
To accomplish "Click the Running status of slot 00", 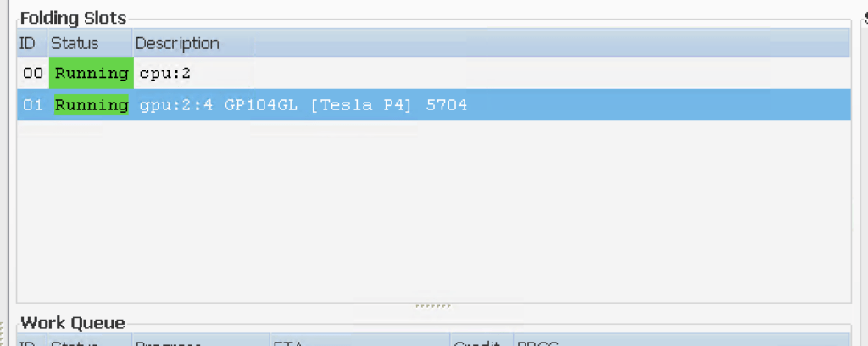I will (x=92, y=73).
